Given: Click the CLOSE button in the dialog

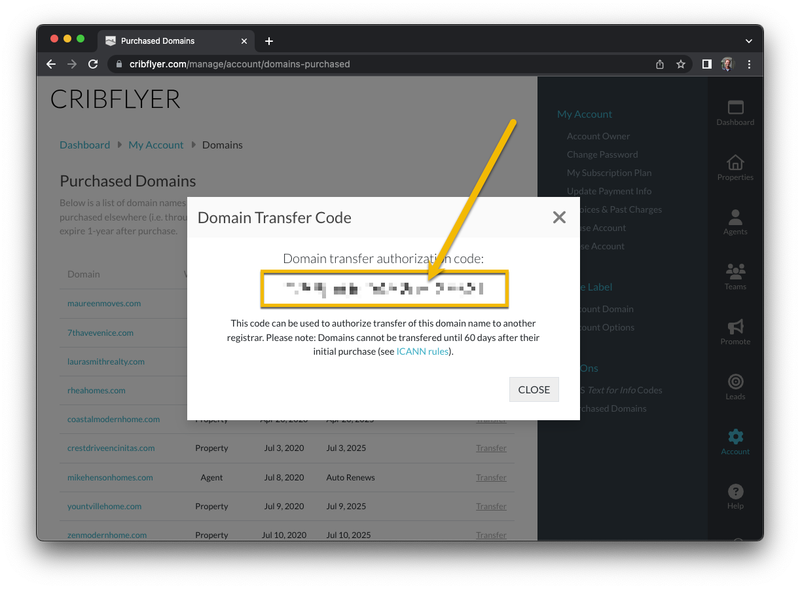Looking at the screenshot, I should pos(534,389).
